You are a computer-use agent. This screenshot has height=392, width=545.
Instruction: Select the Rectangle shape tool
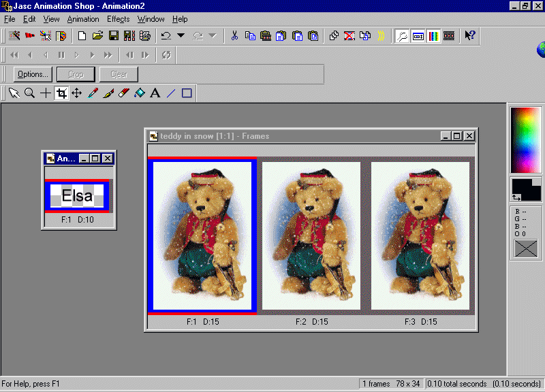click(187, 93)
